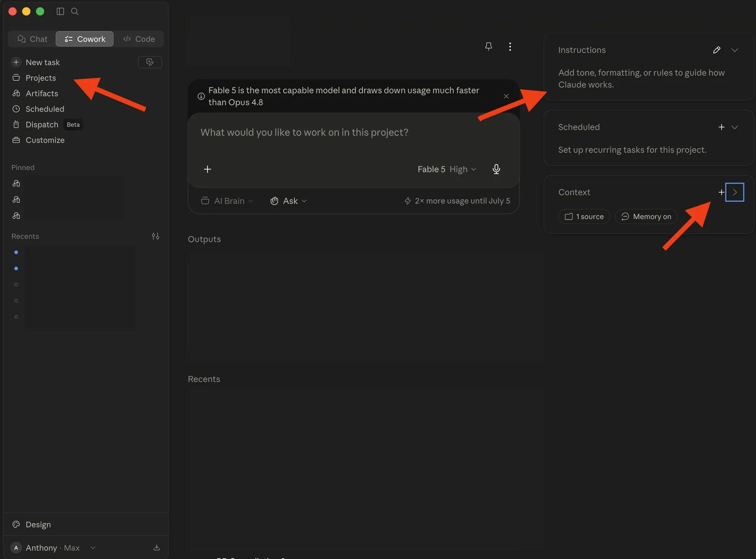Viewport: 756px width, 559px height.
Task: Switch to the Cowork tab
Action: pos(85,39)
